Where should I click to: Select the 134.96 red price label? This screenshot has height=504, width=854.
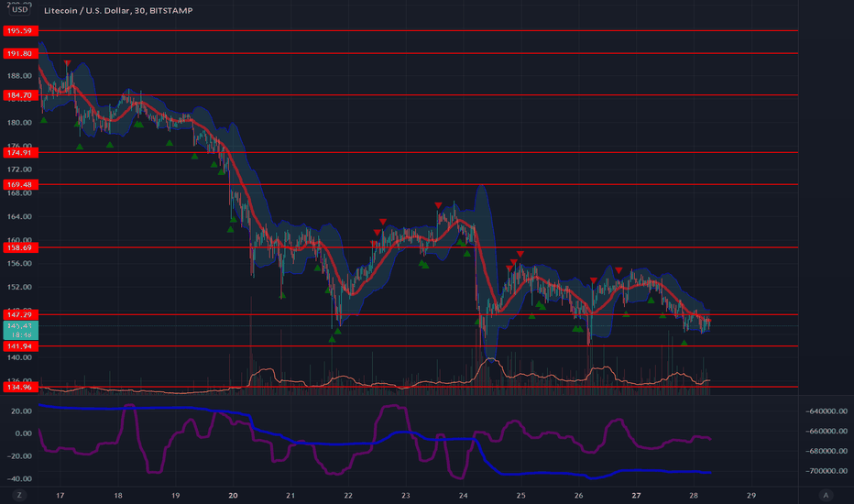(x=20, y=388)
